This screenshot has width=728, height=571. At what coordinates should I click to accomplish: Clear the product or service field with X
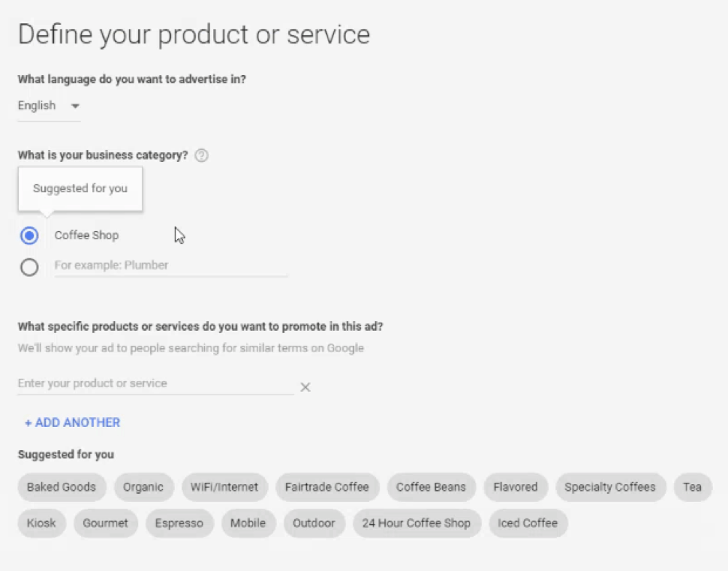(305, 387)
